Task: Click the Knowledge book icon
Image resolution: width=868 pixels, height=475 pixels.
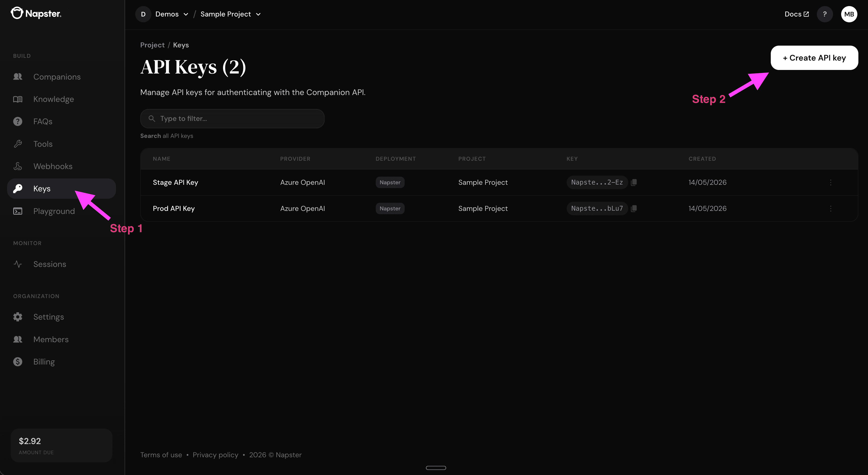Action: click(x=18, y=99)
